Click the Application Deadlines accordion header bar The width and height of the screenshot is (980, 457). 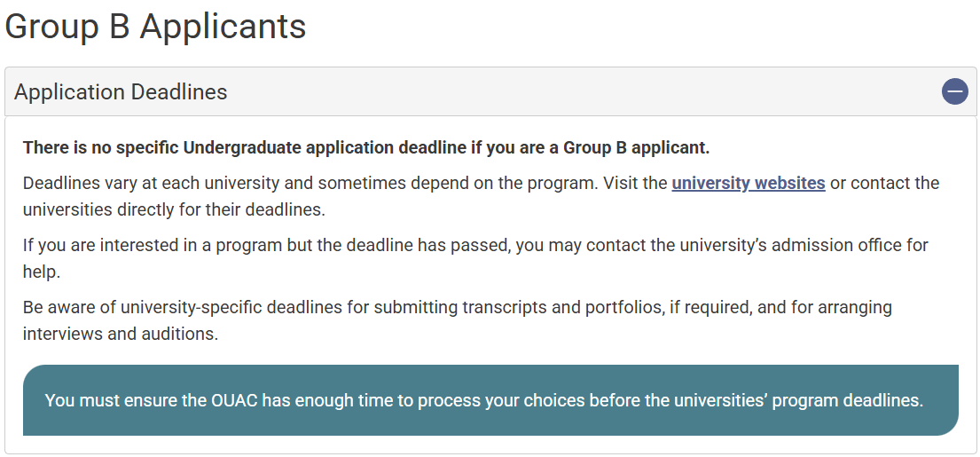click(x=532, y=91)
